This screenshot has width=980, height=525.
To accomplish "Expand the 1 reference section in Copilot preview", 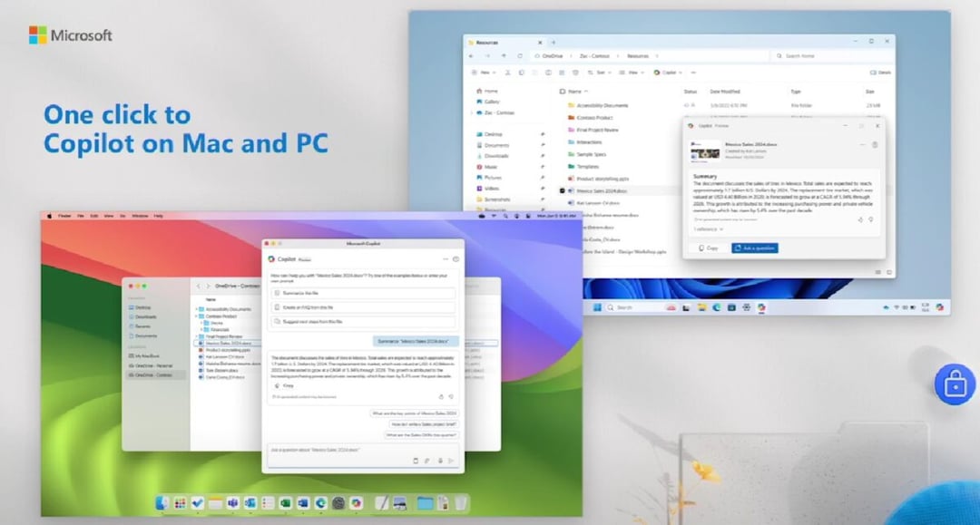I will [x=708, y=228].
